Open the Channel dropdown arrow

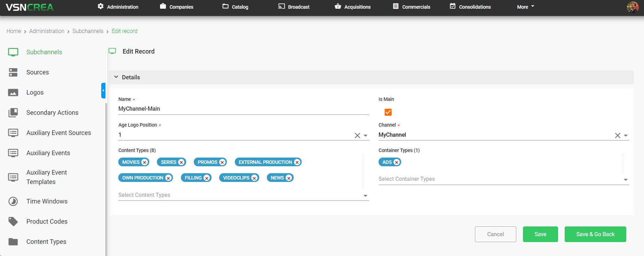pyautogui.click(x=626, y=136)
